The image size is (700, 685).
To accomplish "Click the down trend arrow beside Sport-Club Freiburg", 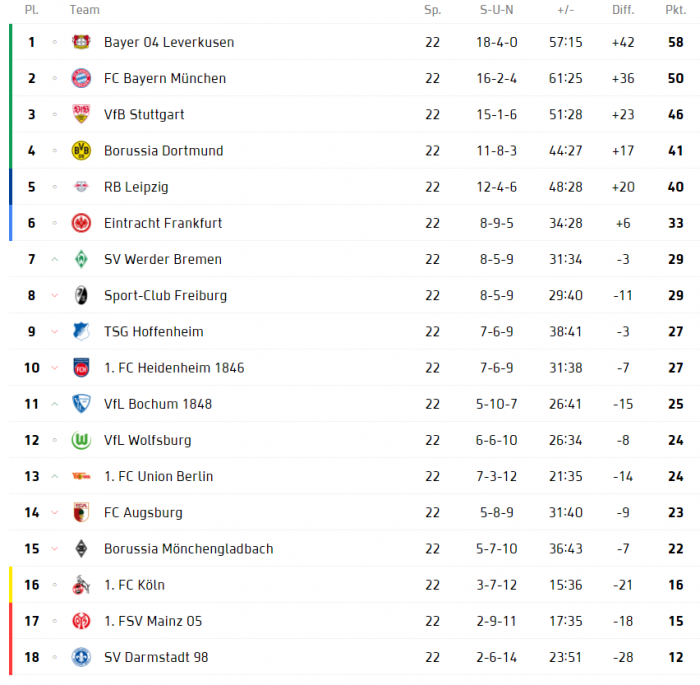I will click(x=54, y=295).
